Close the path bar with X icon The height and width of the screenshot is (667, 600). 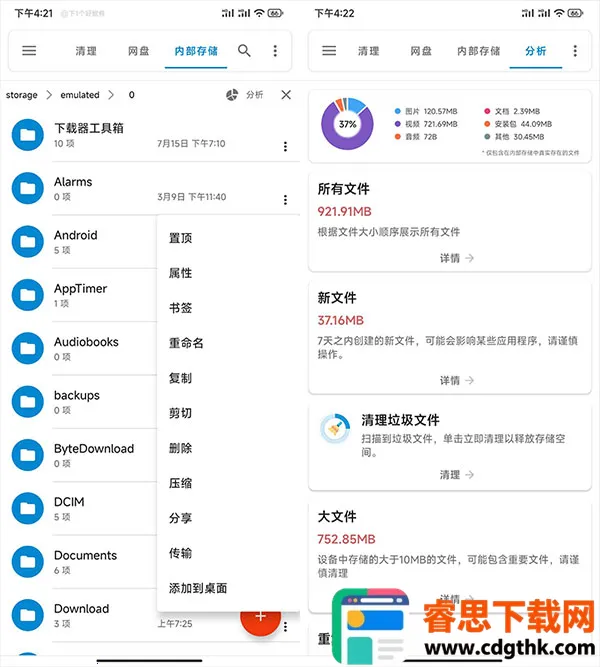(286, 95)
